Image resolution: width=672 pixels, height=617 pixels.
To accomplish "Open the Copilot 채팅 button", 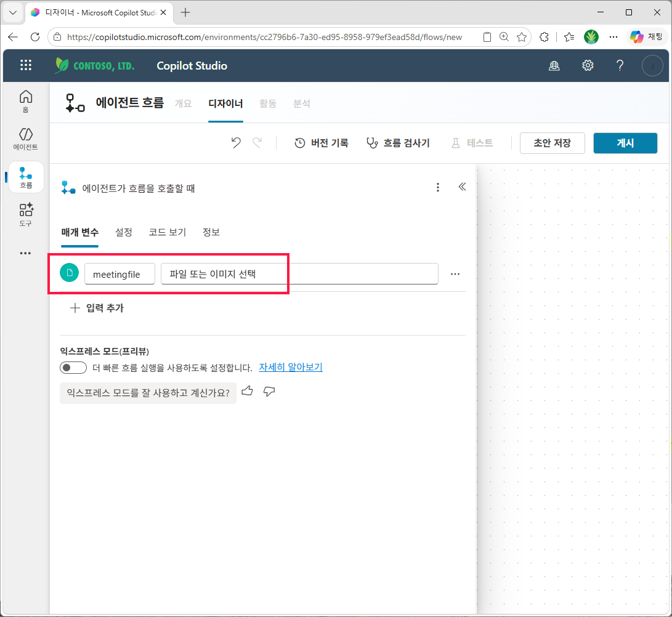I will 647,37.
